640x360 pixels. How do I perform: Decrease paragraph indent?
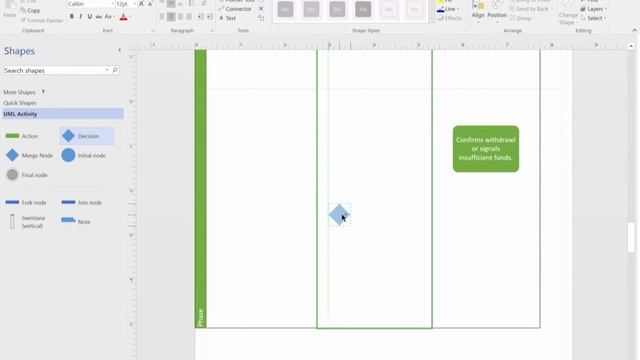(200, 17)
